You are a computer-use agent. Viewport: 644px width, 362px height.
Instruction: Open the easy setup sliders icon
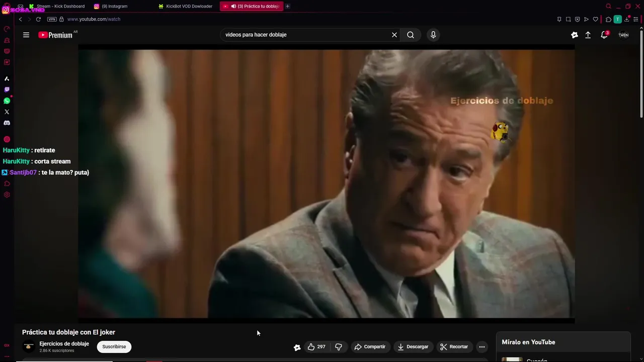636,19
